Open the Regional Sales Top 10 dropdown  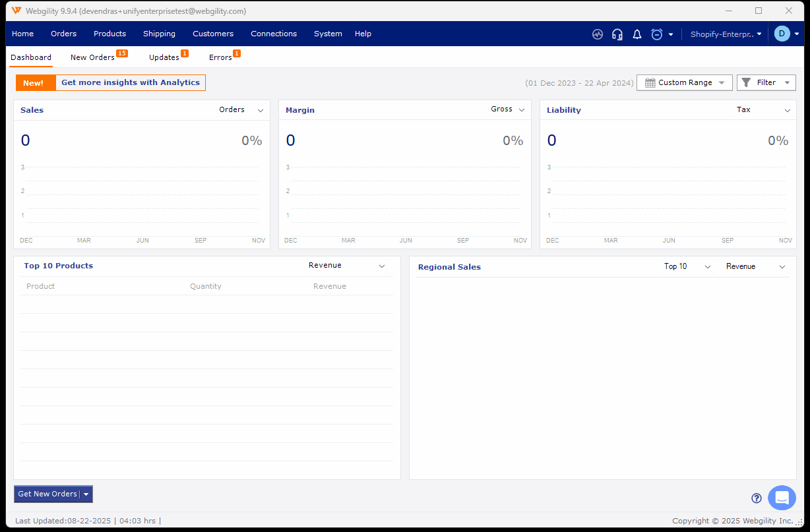687,266
